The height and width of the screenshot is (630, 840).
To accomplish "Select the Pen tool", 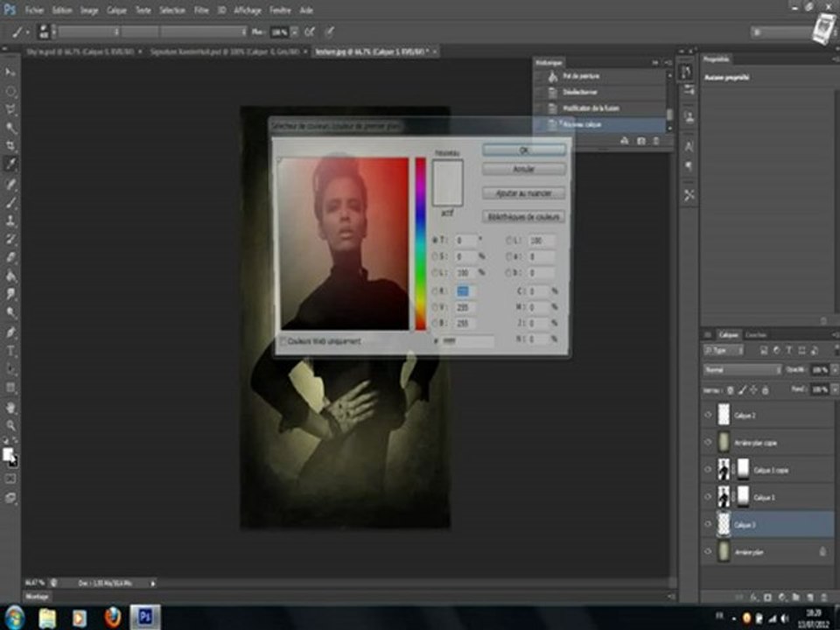I will [x=10, y=332].
